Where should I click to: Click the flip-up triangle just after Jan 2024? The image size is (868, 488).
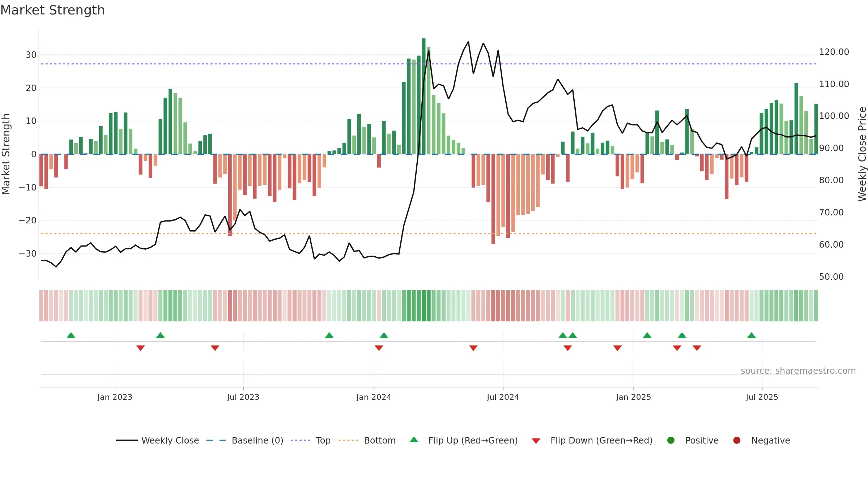pos(384,335)
